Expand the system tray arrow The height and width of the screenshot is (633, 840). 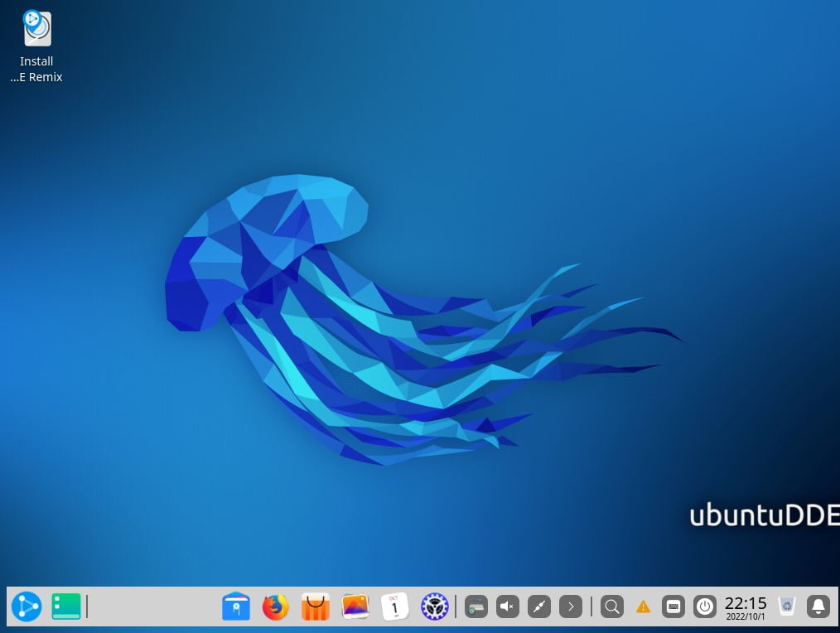tap(571, 606)
